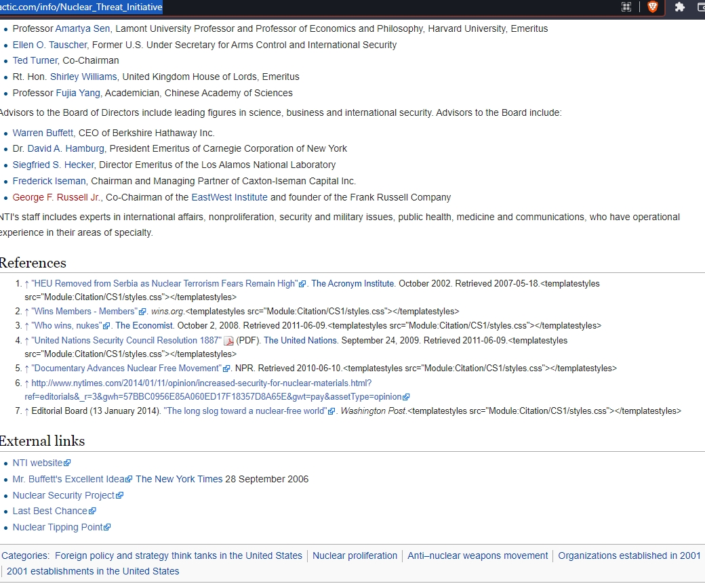Image resolution: width=705 pixels, height=588 pixels.
Task: Click the "28 September 2006" date text
Action: tap(267, 479)
